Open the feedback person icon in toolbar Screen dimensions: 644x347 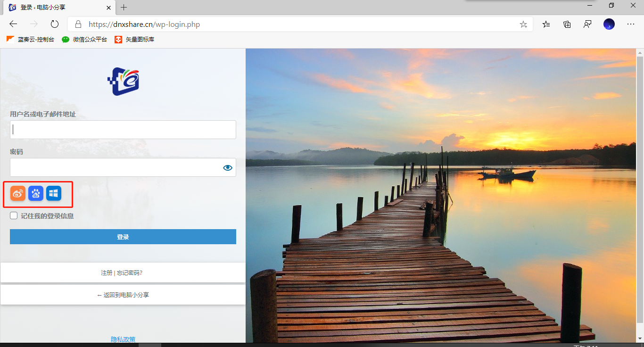point(587,24)
